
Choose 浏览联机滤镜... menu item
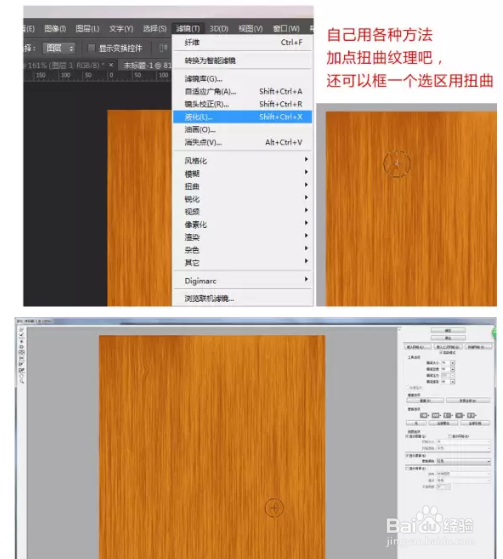tap(242, 298)
